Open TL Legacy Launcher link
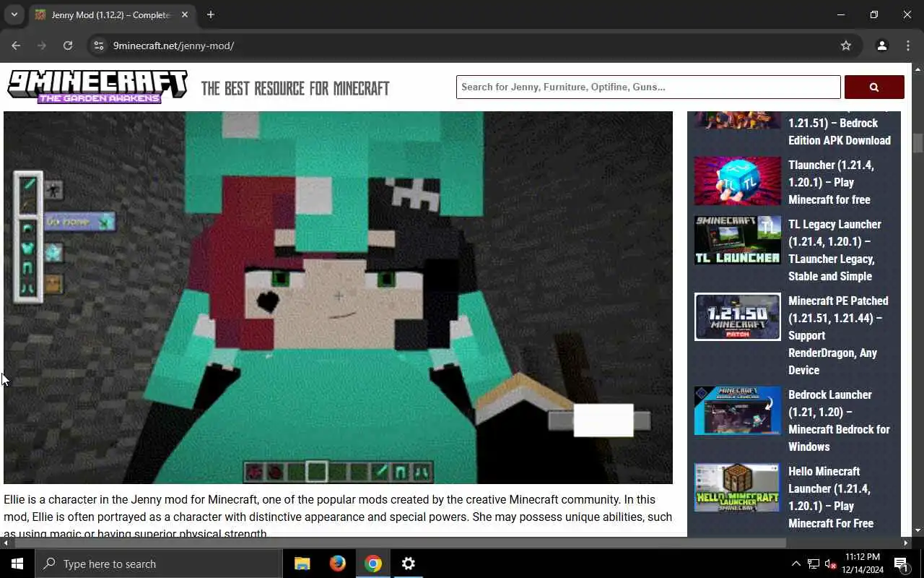The height and width of the screenshot is (578, 924). click(x=834, y=250)
